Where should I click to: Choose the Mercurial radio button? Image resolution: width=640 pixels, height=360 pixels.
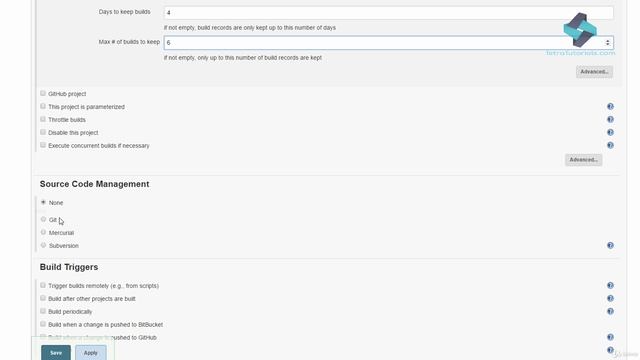pos(43,232)
